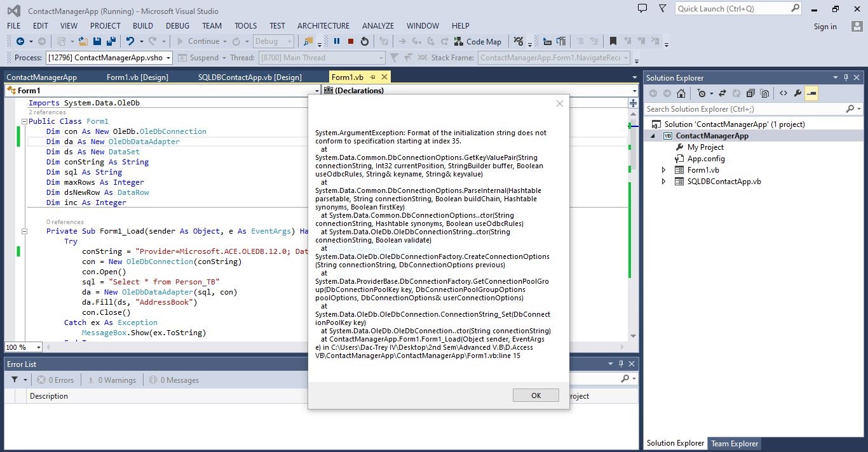The image size is (868, 452).
Task: Collapse the ContactManagerApp project node
Action: [653, 136]
